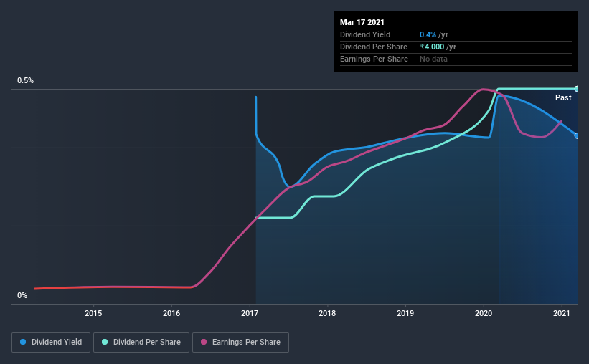This screenshot has width=589, height=364.
Task: Click the pink Earnings Per Share legend dot
Action: [204, 342]
